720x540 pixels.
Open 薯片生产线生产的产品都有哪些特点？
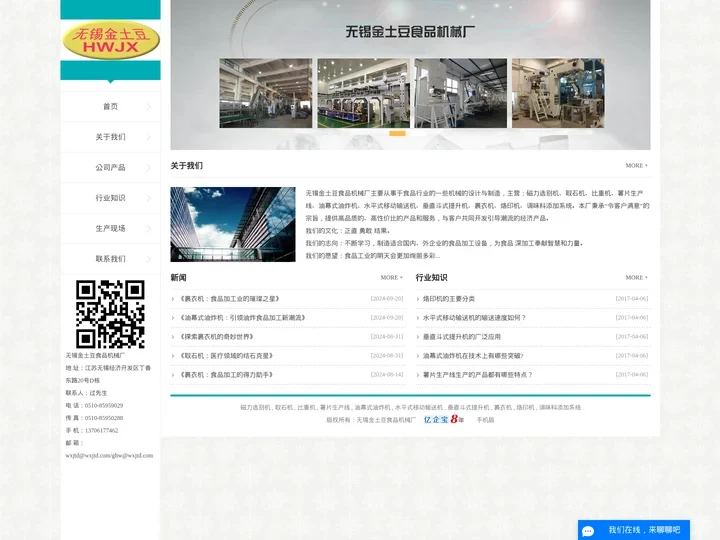pyautogui.click(x=478, y=375)
